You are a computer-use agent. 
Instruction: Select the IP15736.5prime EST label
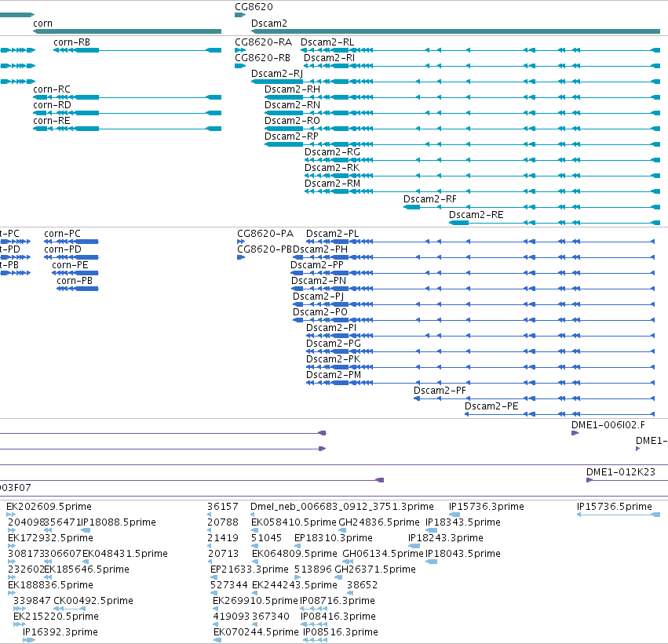pos(615,508)
